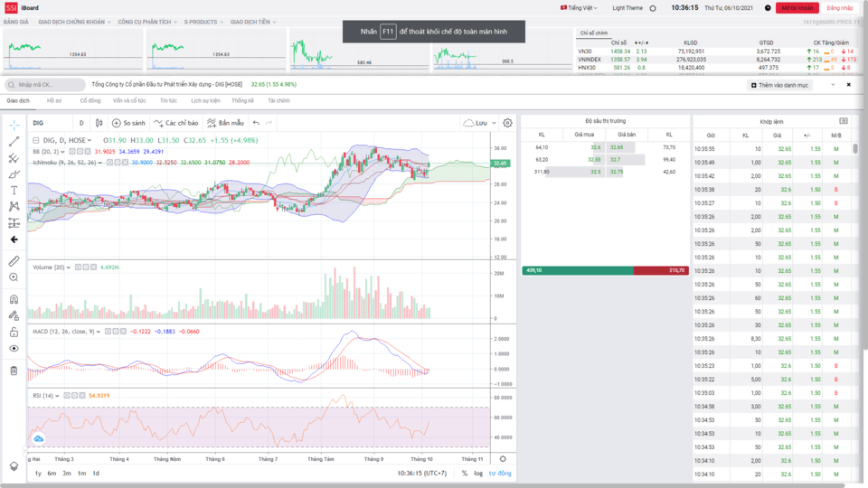Open Tiếng Việt language dropdown
868x488 pixels.
click(580, 7)
